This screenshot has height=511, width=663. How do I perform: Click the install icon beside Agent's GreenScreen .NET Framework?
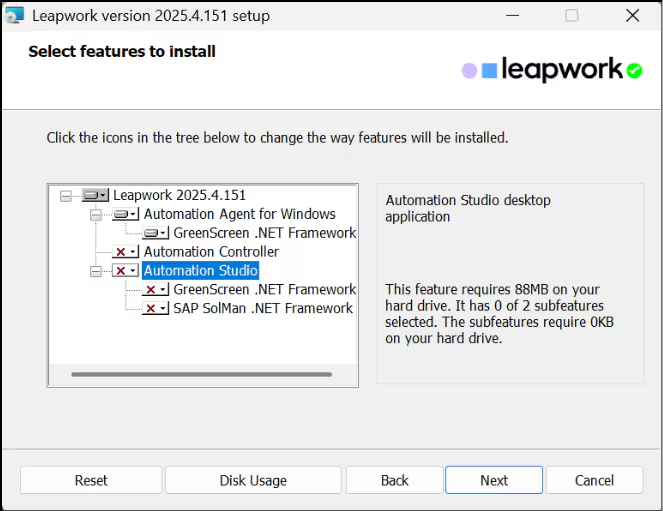pyautogui.click(x=156, y=233)
